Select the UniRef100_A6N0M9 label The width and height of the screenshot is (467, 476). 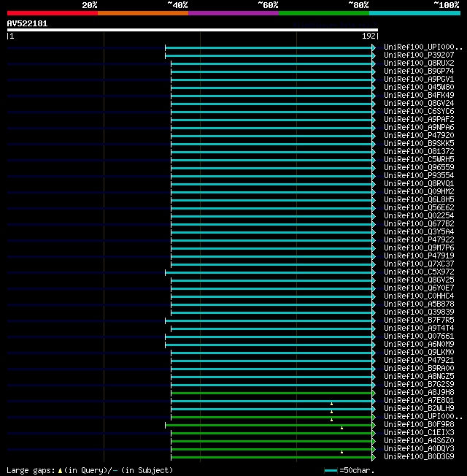[419, 345]
